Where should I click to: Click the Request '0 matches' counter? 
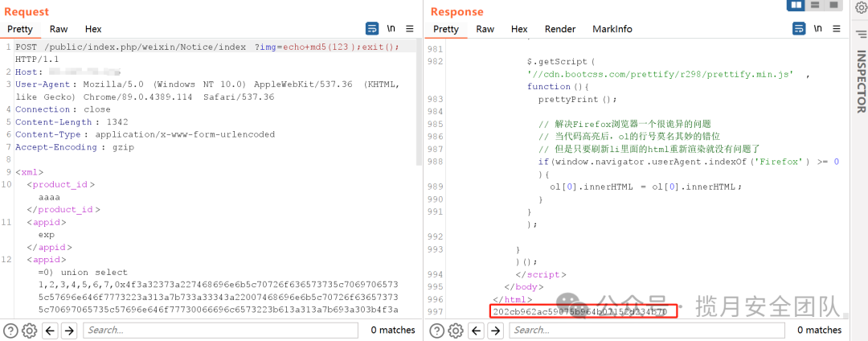[x=392, y=331]
